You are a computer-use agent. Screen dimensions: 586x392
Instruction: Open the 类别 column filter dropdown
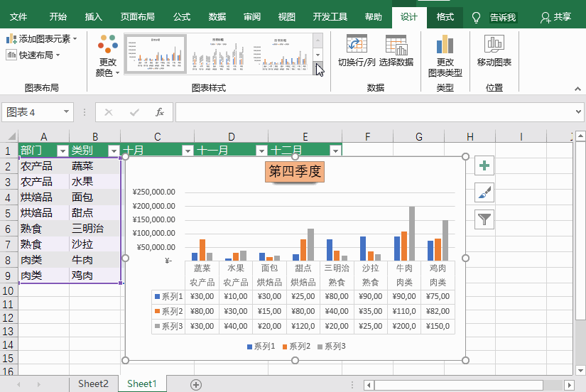[113, 151]
